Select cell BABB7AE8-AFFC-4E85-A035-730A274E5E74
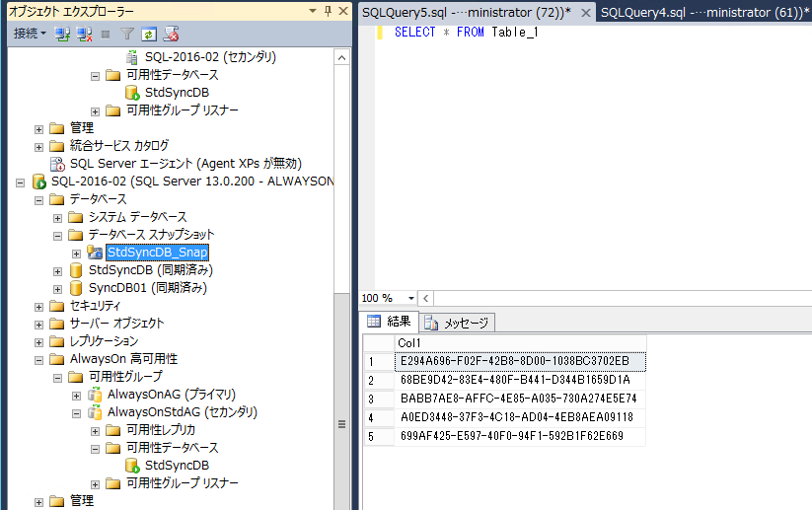Viewport: 812px width, 510px height. (520, 399)
